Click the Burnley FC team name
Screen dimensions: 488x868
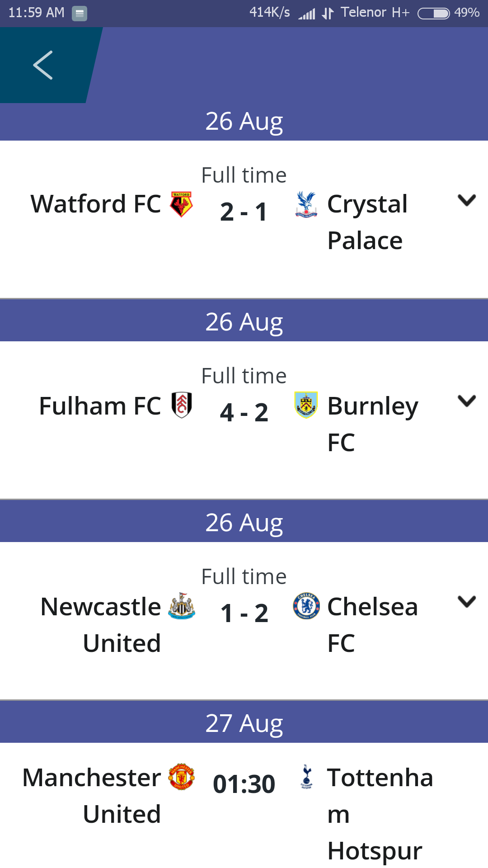click(x=372, y=424)
